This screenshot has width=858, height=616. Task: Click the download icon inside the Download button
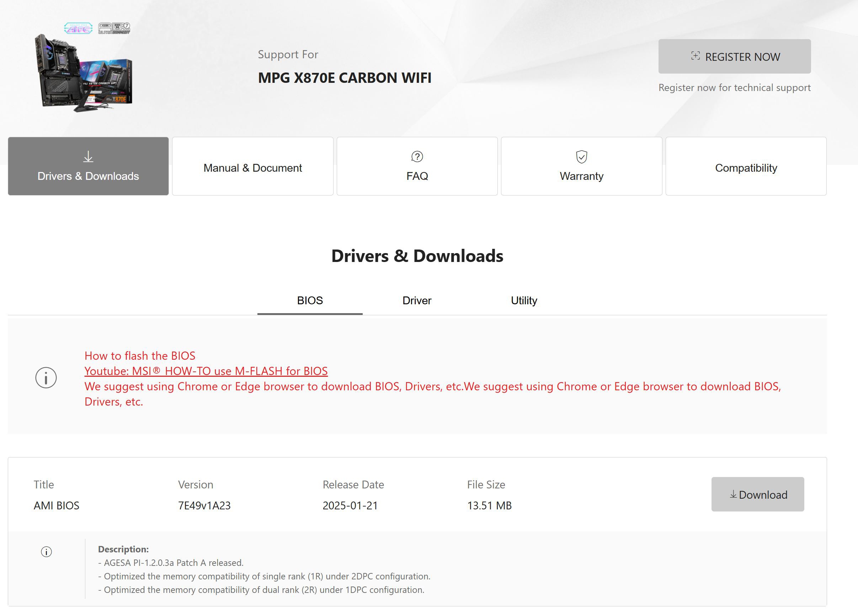pos(733,494)
